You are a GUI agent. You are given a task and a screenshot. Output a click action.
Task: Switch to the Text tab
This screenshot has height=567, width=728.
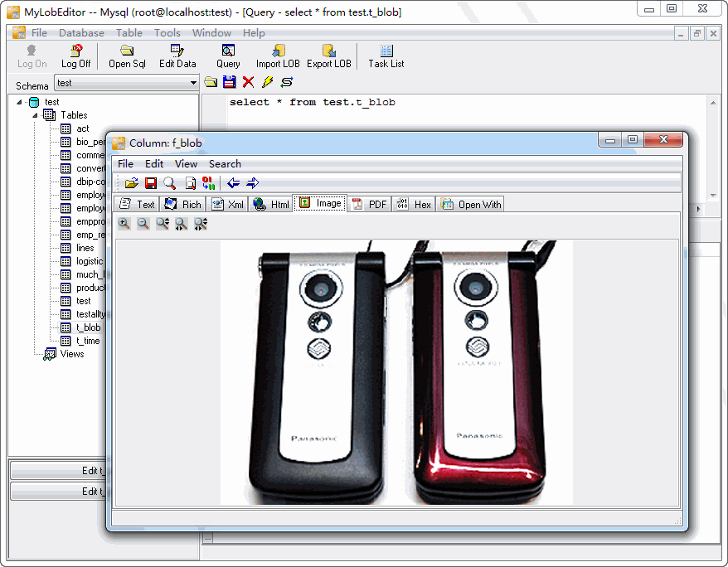pos(137,204)
